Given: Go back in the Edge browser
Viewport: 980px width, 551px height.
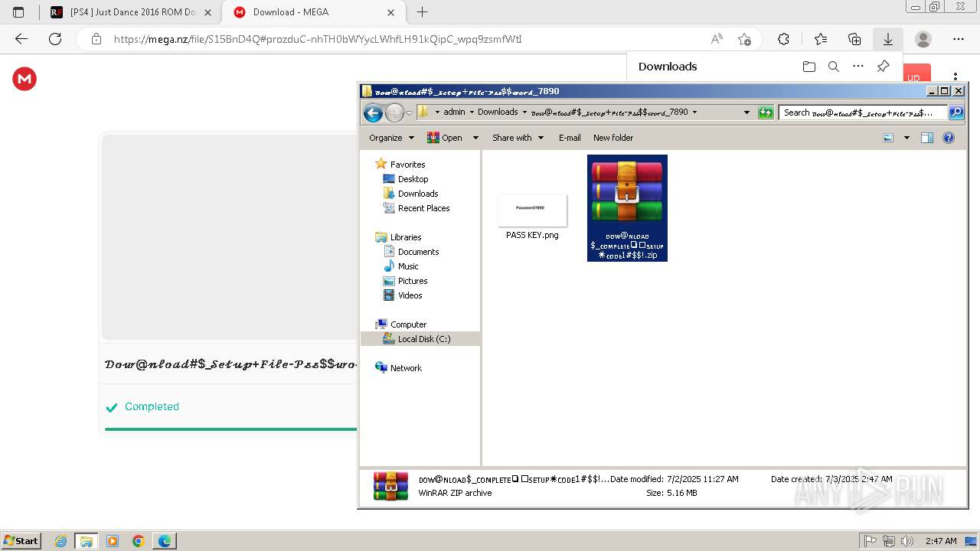Looking at the screenshot, I should [21, 39].
